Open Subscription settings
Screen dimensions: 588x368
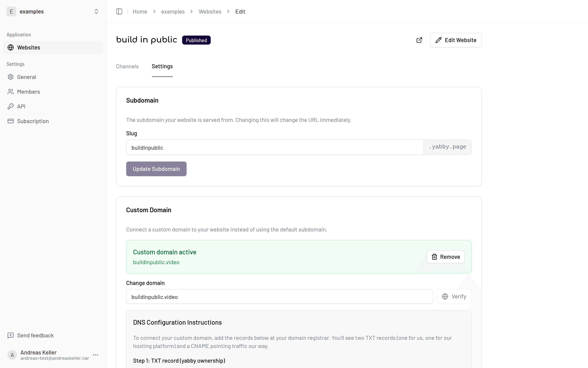point(53,121)
